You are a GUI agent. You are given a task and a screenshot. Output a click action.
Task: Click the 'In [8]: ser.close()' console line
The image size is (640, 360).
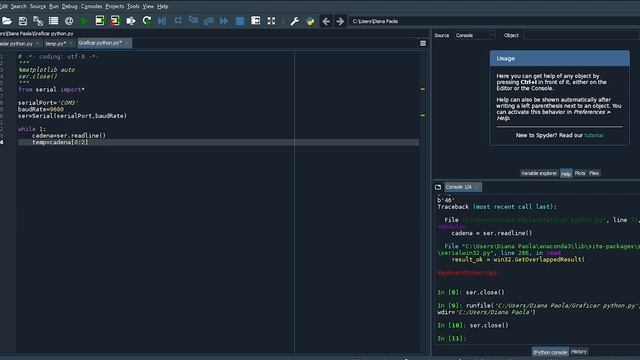click(x=471, y=292)
